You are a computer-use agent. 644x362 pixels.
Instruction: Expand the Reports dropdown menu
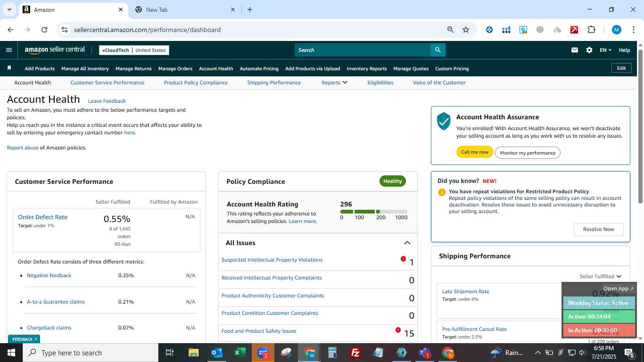point(334,82)
